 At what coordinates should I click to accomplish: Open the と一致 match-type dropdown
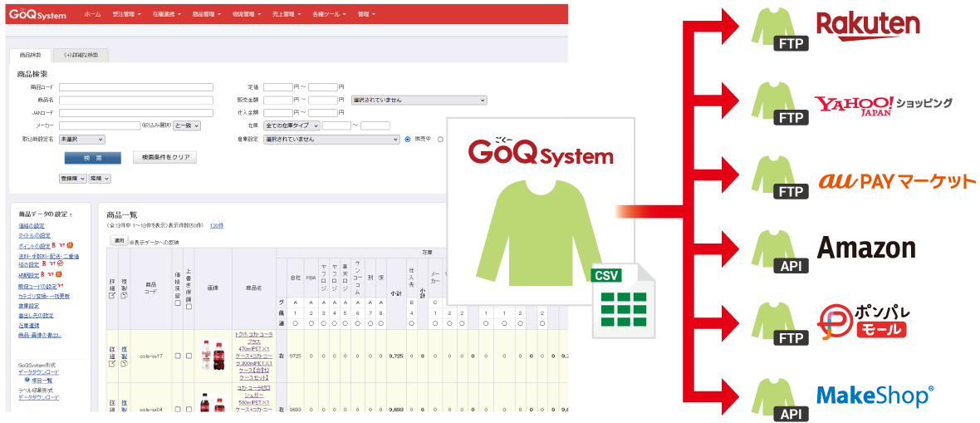[187, 125]
